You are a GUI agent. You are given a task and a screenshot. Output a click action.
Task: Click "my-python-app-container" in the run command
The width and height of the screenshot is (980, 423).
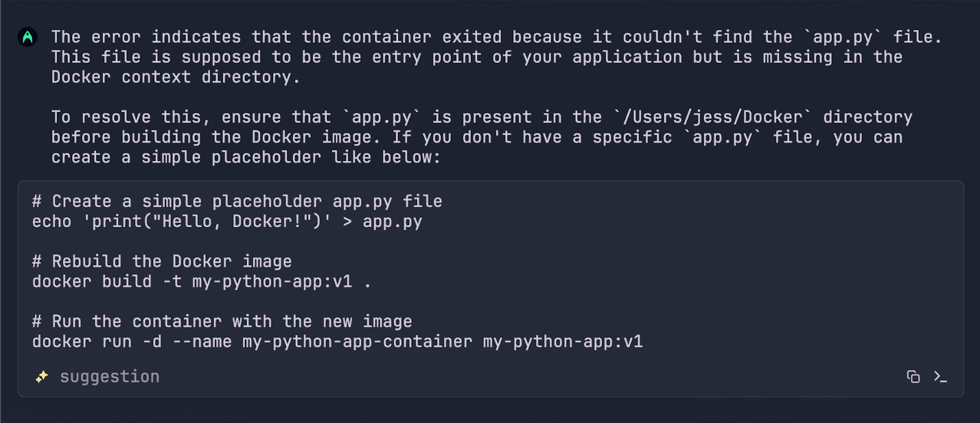pyautogui.click(x=357, y=342)
